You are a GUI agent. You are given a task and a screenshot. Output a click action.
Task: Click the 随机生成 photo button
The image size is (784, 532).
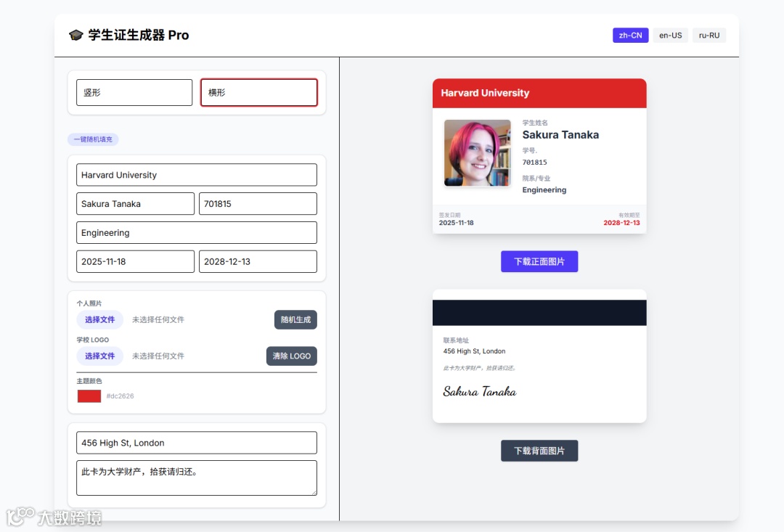(295, 319)
